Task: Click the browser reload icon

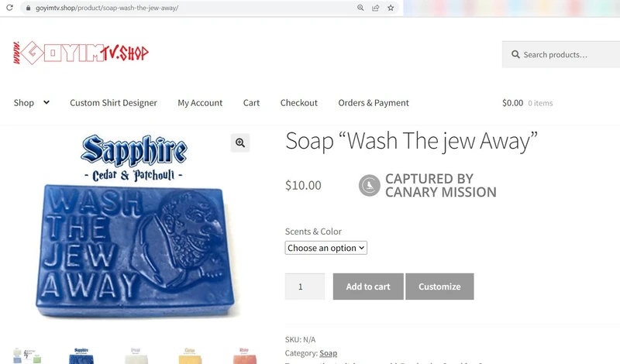Action: pos(10,8)
